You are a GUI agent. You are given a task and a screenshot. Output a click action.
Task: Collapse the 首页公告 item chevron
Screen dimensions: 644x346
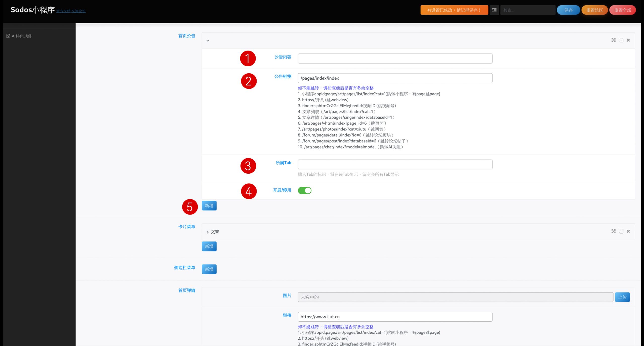(208, 41)
